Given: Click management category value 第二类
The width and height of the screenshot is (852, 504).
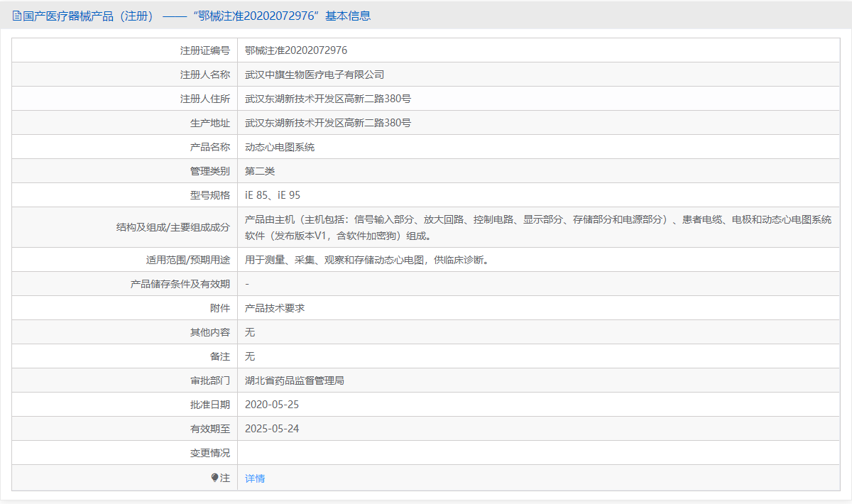Looking at the screenshot, I should coord(260,171).
